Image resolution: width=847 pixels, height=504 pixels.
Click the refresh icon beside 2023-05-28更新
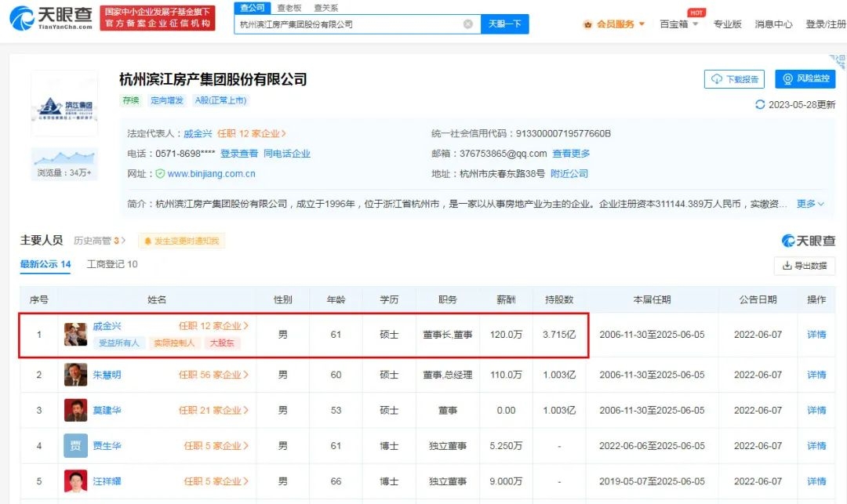[x=759, y=104]
